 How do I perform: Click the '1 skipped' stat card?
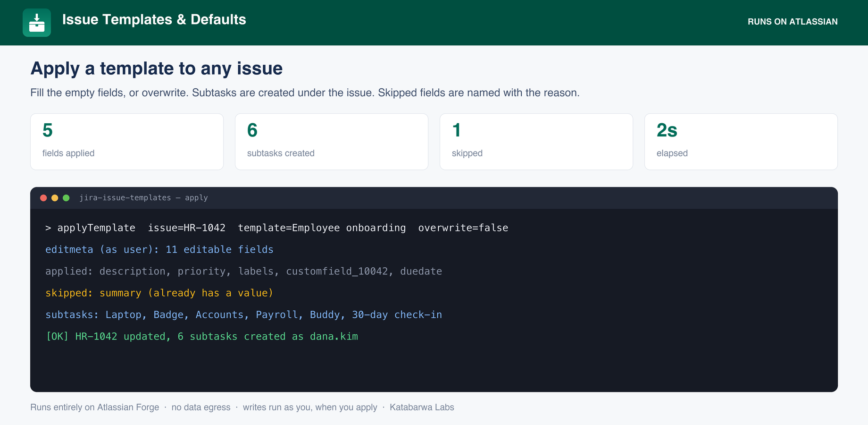(x=536, y=142)
